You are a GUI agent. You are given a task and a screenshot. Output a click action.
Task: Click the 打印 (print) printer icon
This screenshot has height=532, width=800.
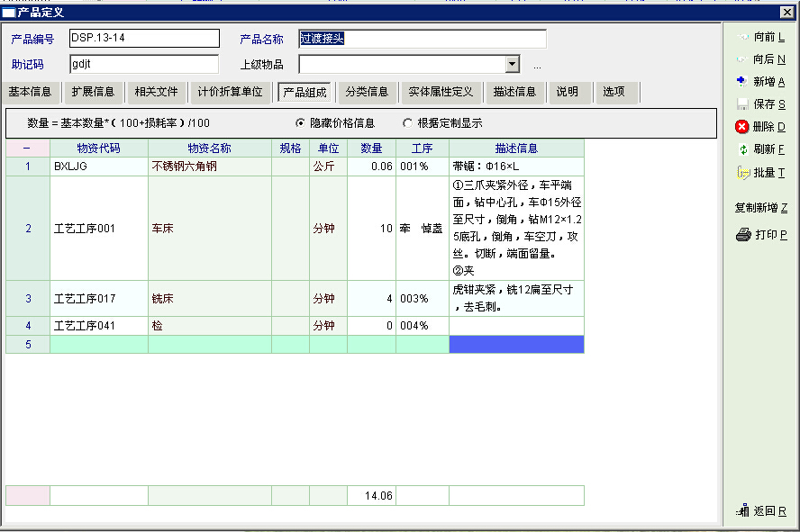[x=743, y=235]
